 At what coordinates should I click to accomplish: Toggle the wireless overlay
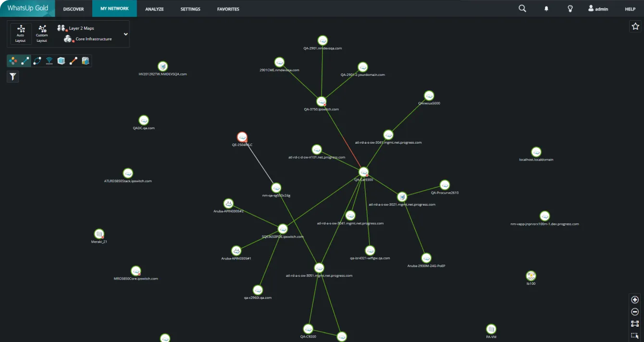pos(50,61)
